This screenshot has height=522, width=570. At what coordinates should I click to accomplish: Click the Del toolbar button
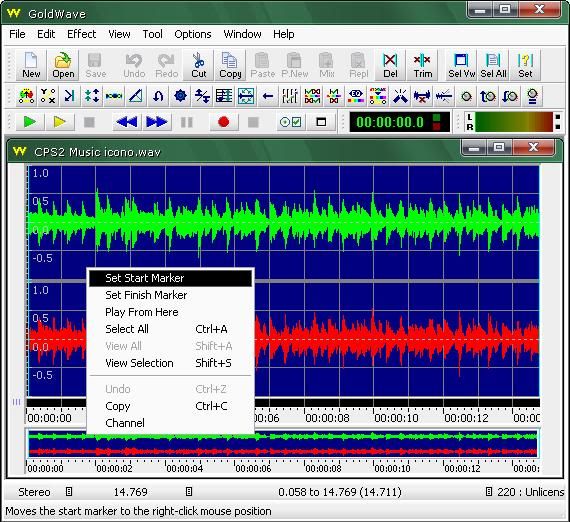pos(390,65)
